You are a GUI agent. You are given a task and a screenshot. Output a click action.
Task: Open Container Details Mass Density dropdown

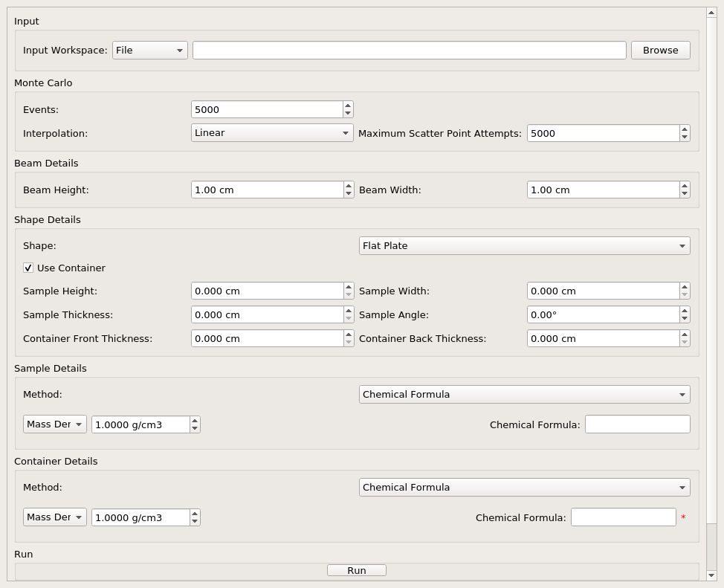point(55,517)
